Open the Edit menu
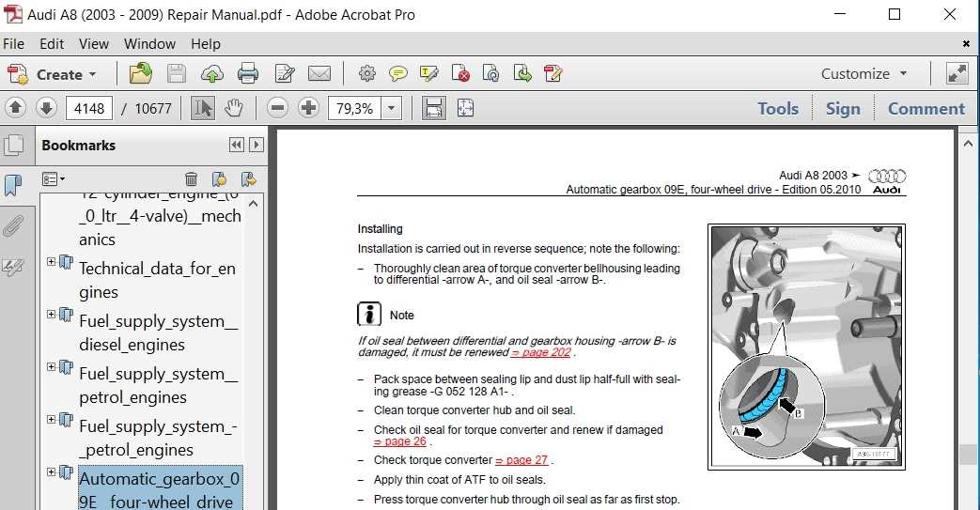 (x=52, y=44)
